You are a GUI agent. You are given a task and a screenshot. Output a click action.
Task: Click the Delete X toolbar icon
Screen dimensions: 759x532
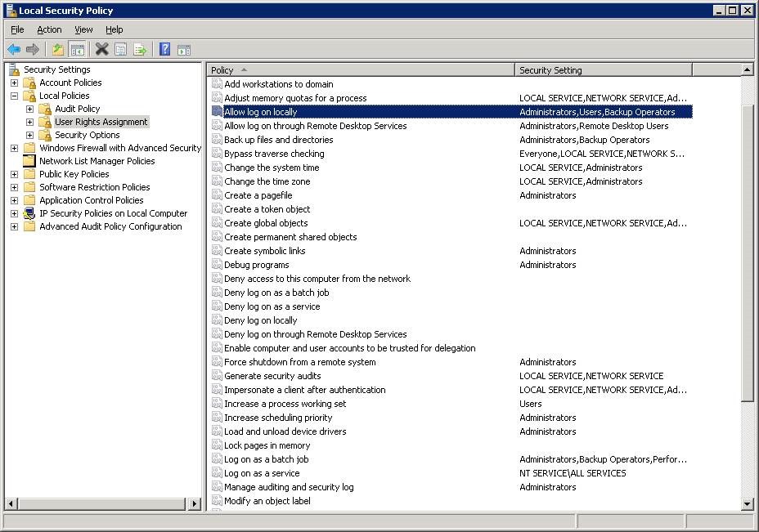[101, 50]
